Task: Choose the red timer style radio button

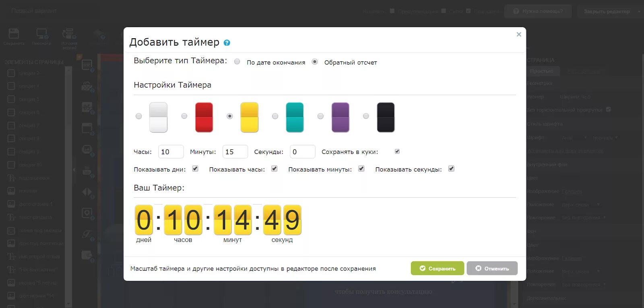Action: pyautogui.click(x=184, y=116)
